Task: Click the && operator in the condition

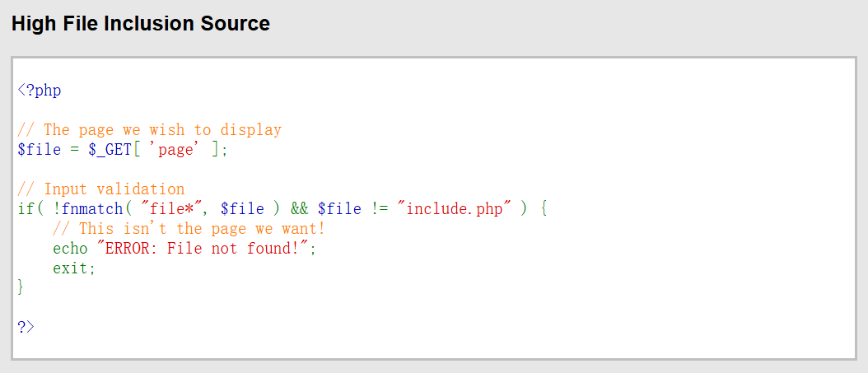Action: pyautogui.click(x=299, y=208)
